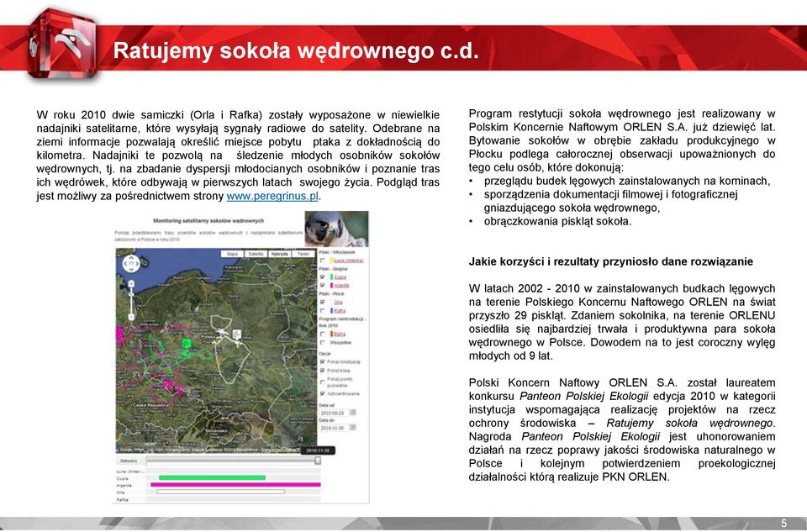Open the Data od calendar picker
The image size is (807, 532).
[x=352, y=413]
